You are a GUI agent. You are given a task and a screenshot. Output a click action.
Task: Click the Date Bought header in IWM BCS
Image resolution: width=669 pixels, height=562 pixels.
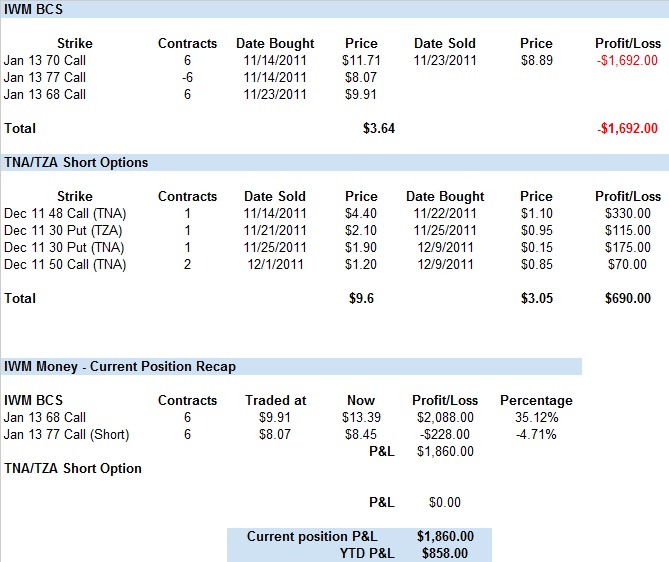[x=275, y=43]
